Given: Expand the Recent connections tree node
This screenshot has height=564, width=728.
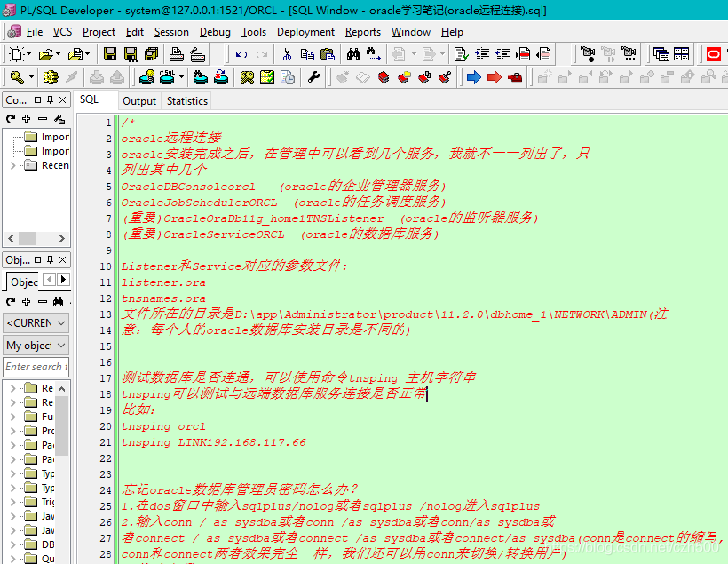Looking at the screenshot, I should (x=13, y=165).
